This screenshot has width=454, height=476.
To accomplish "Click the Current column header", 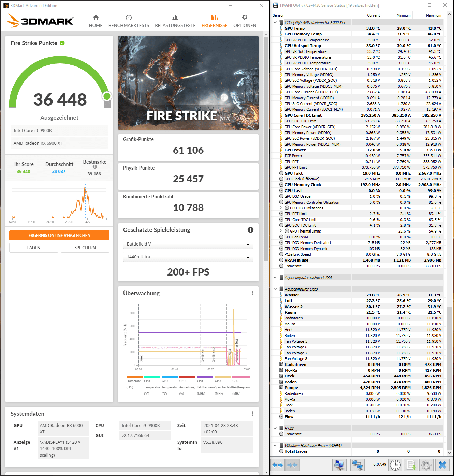I will [366, 15].
